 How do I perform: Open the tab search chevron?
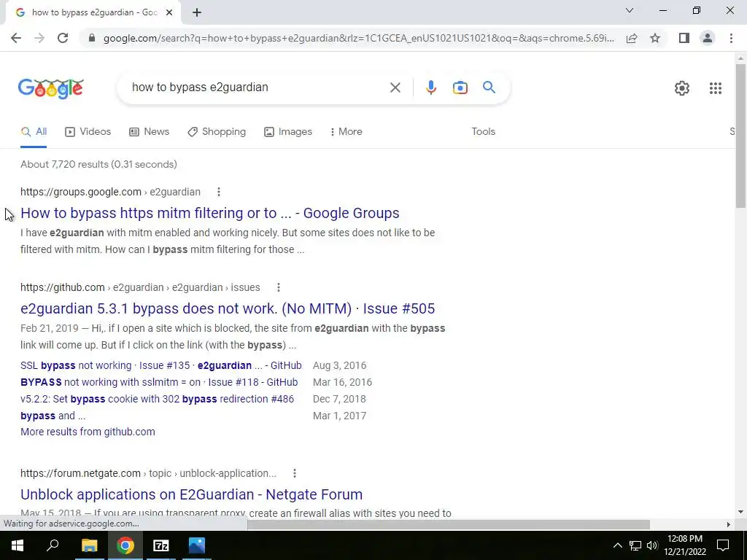pyautogui.click(x=630, y=10)
